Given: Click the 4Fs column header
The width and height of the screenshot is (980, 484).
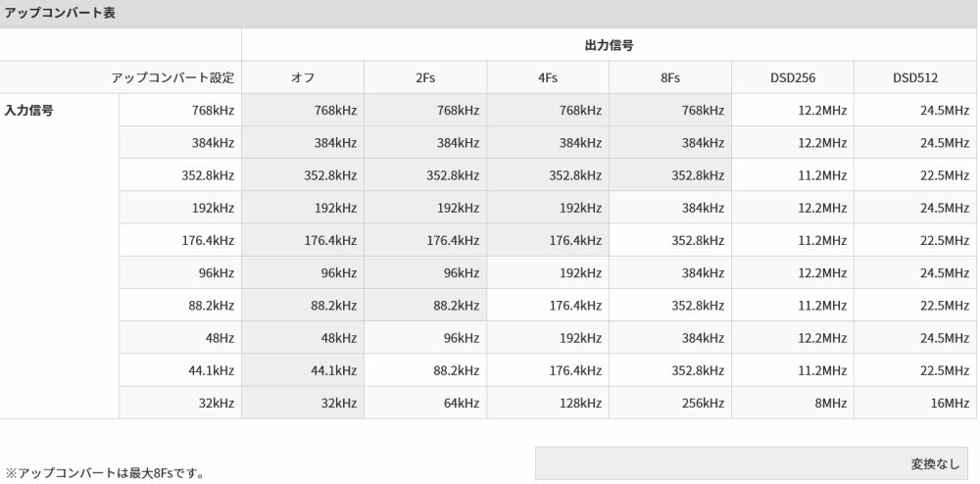Looking at the screenshot, I should click(548, 77).
